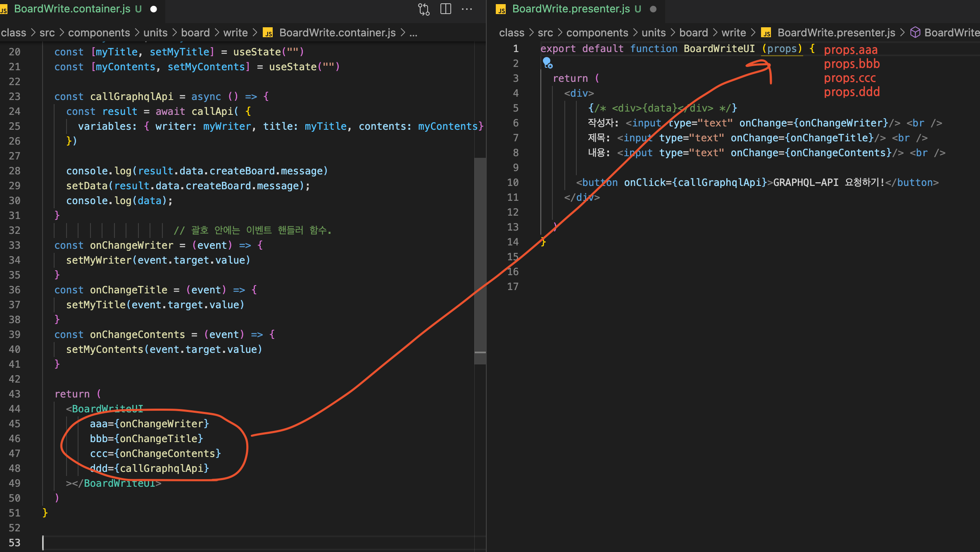Click the lightbulb code action icon
This screenshot has height=552, width=980.
coord(547,63)
